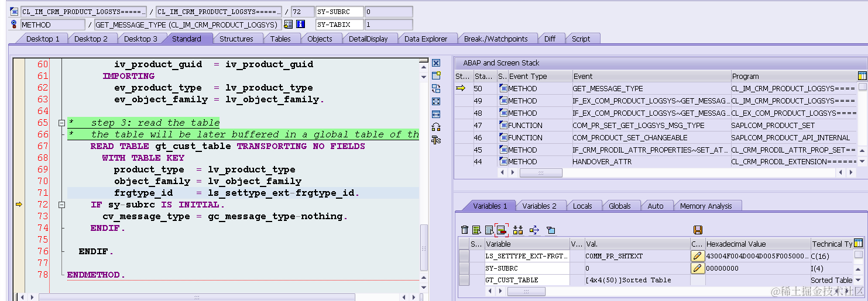Viewport: 868px width, 301px height.
Task: Select the LS_SETTYPE_EXT-FRGT row selector
Action: (464, 256)
